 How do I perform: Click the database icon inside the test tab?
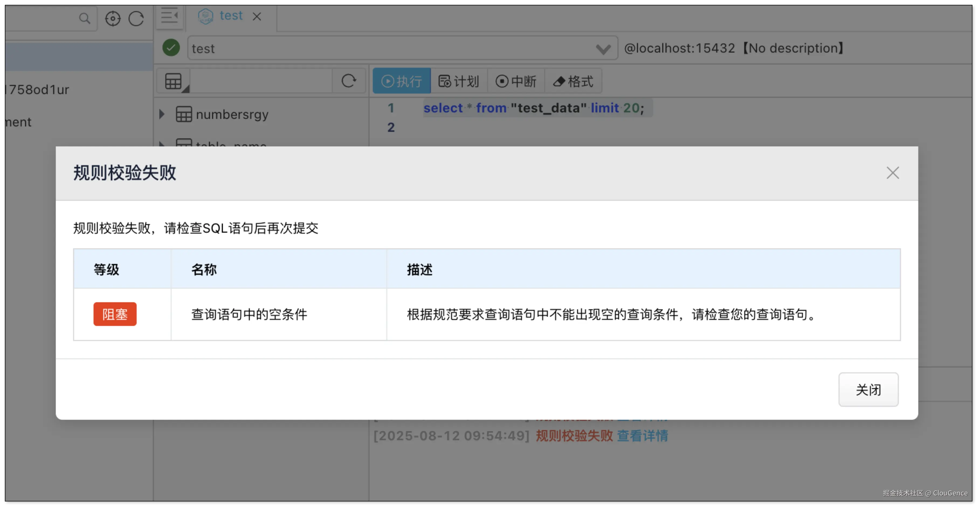click(205, 16)
